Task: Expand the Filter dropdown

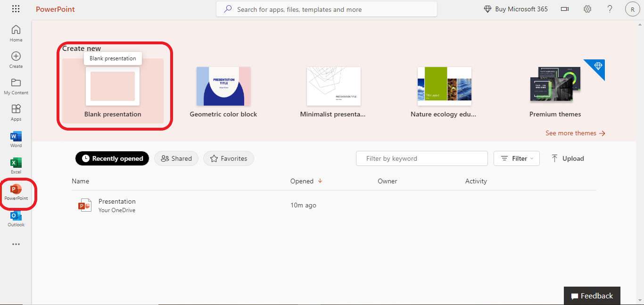Action: pyautogui.click(x=517, y=158)
